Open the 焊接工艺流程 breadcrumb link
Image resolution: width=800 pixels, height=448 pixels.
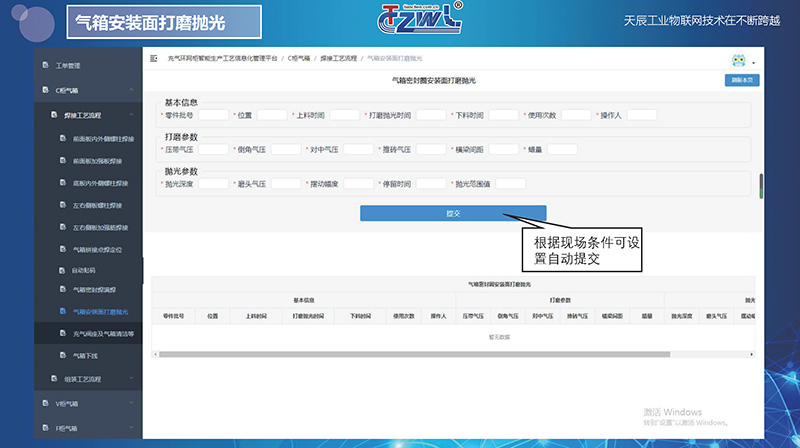(339, 59)
